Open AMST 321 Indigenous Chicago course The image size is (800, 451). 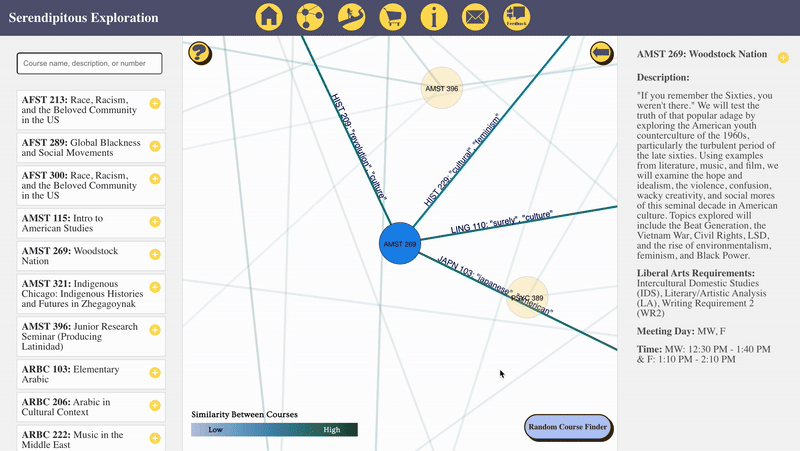91,294
